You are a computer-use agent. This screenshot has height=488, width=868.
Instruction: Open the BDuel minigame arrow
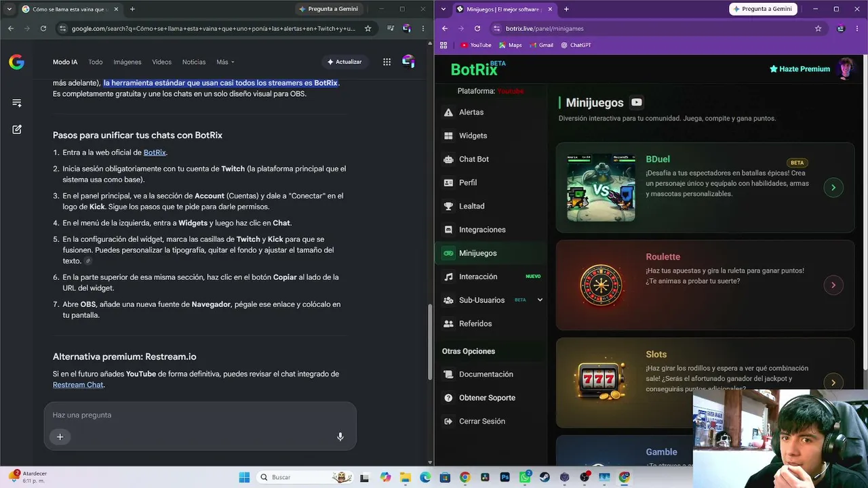coord(833,187)
